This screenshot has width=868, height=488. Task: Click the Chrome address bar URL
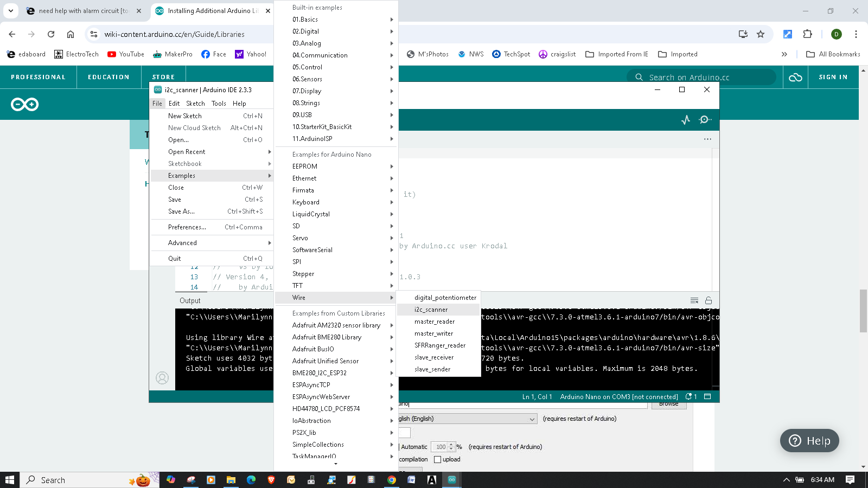pyautogui.click(x=174, y=34)
